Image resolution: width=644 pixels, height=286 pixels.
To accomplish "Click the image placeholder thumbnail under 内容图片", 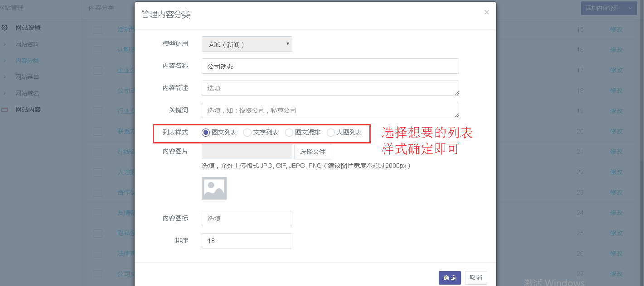I will tap(214, 188).
